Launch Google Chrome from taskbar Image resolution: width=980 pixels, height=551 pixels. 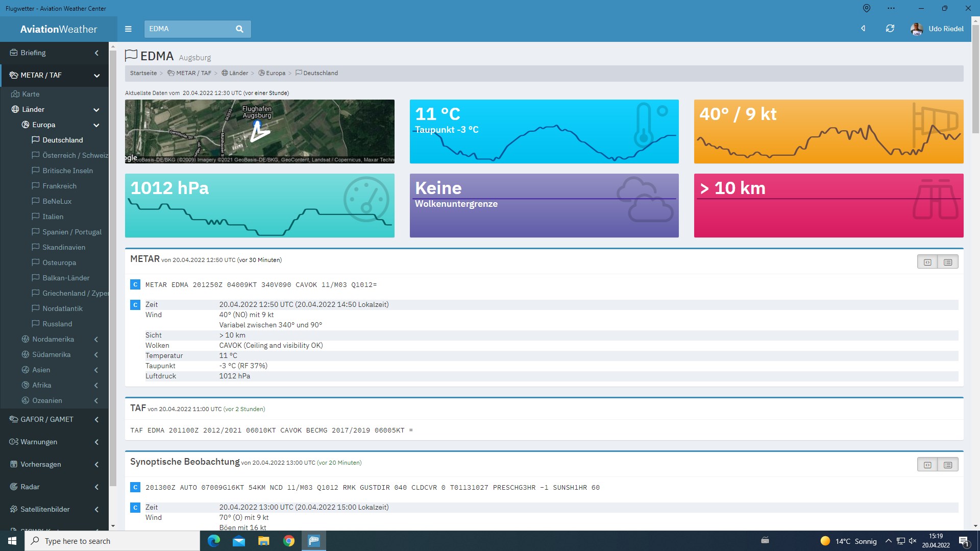point(289,541)
